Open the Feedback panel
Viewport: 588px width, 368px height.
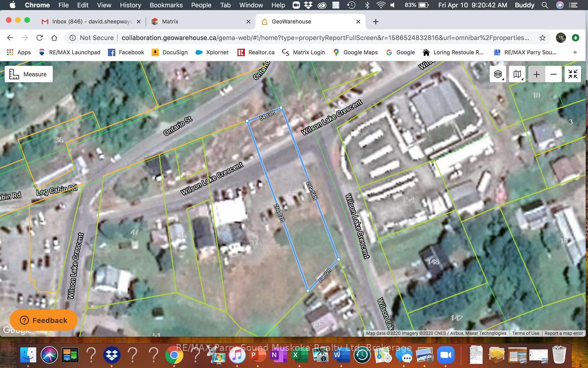pos(43,320)
